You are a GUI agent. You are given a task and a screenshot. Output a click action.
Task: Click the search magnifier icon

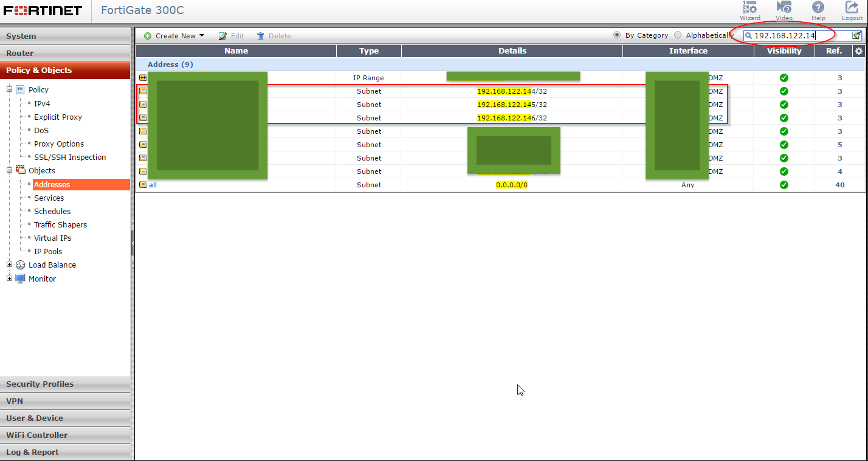click(749, 36)
